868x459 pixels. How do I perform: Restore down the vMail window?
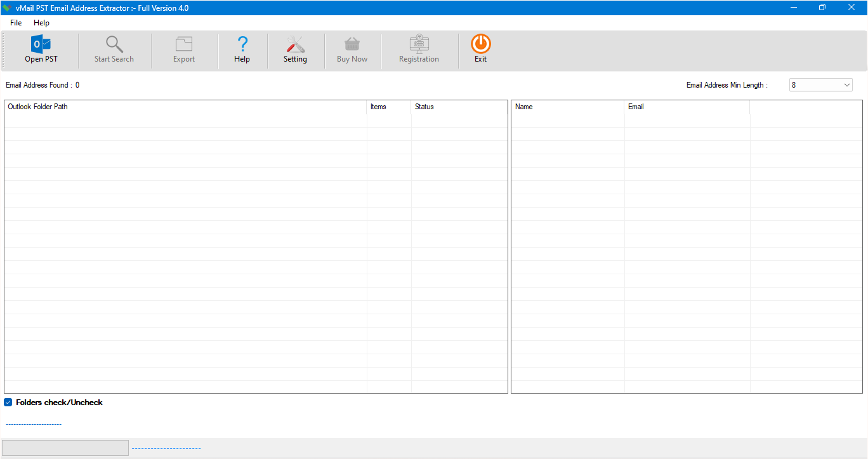[x=822, y=8]
